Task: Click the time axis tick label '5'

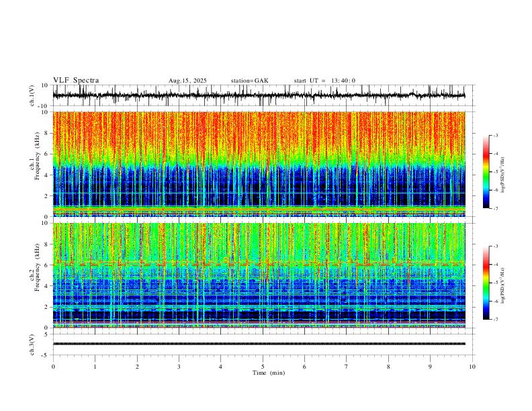Action: click(263, 367)
